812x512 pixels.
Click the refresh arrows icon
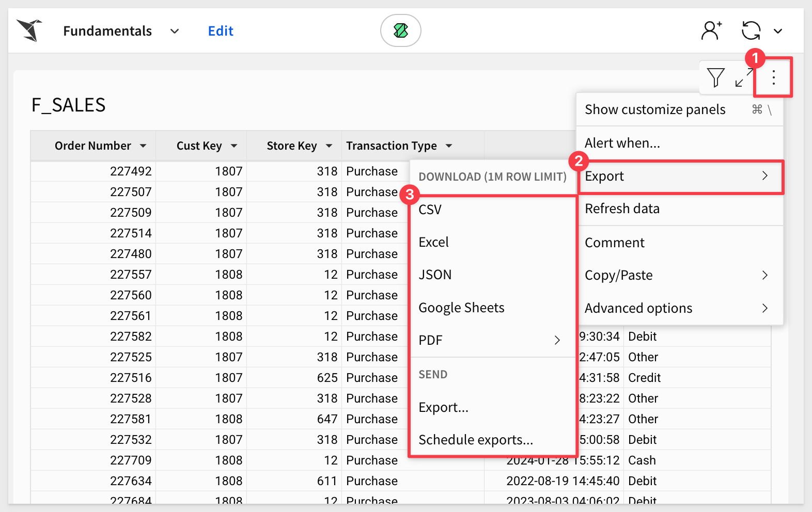751,30
